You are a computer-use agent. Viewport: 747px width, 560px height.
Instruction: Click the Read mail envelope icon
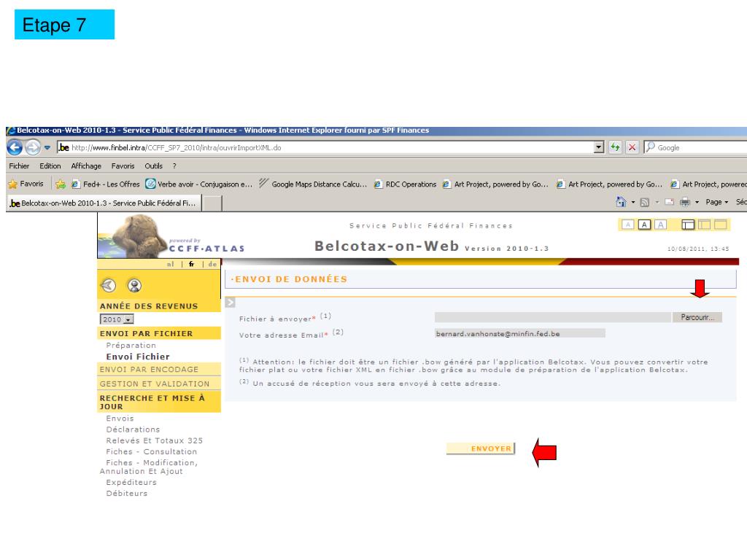[670, 202]
